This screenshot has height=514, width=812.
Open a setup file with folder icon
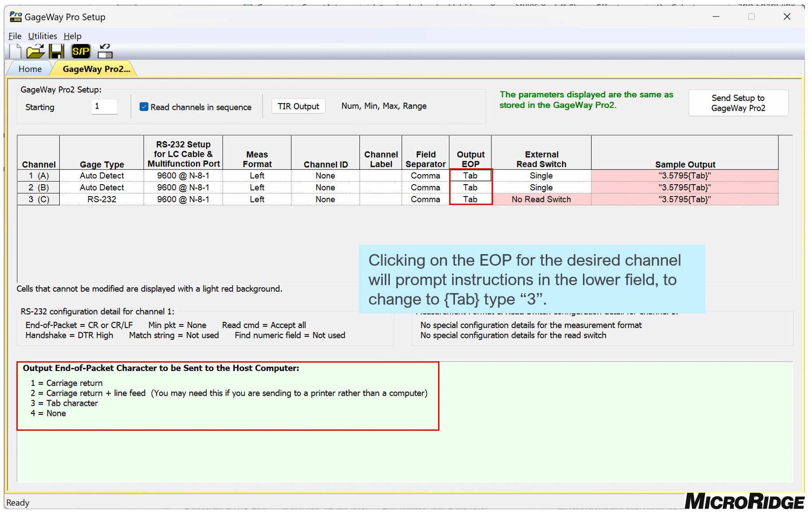click(35, 51)
